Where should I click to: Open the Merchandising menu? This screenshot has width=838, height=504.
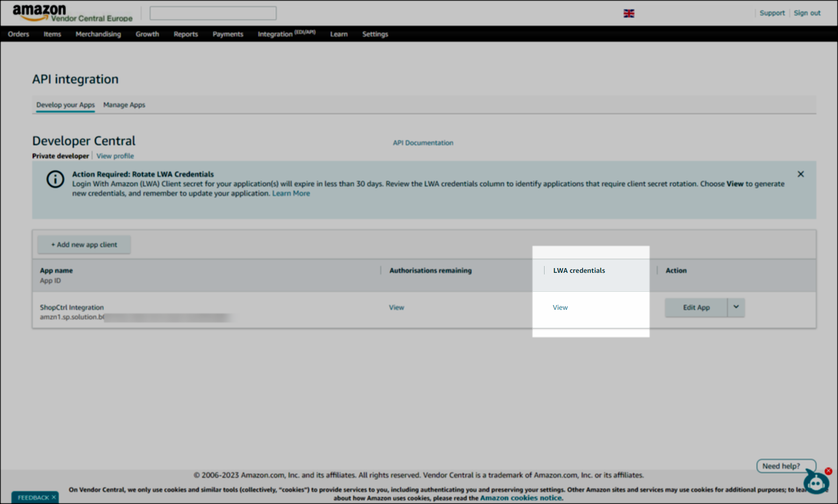(x=98, y=34)
